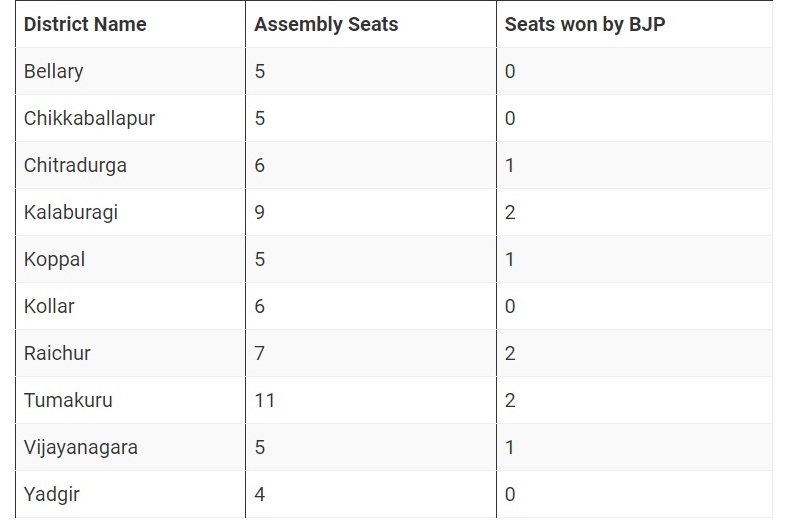Click BJP seats won cell for Tumakuru

click(510, 401)
